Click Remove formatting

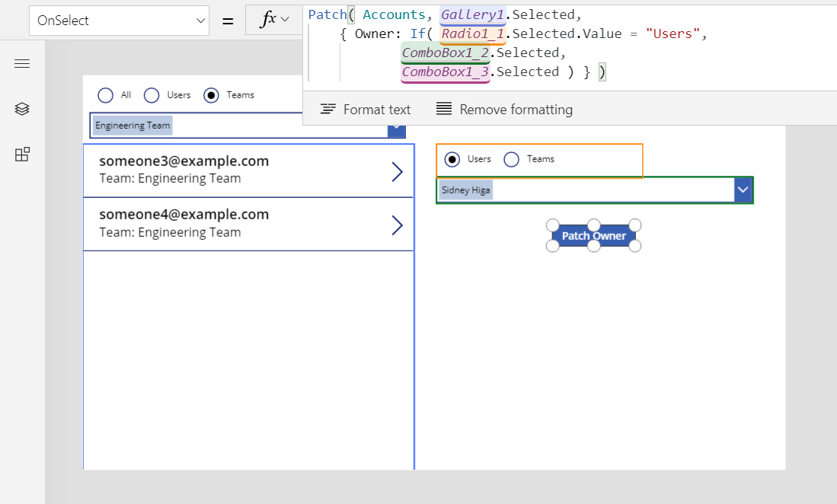pyautogui.click(x=516, y=110)
